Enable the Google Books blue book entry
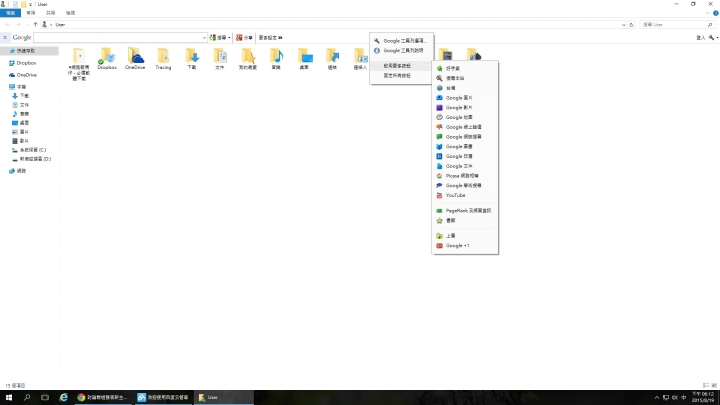 [x=465, y=146]
